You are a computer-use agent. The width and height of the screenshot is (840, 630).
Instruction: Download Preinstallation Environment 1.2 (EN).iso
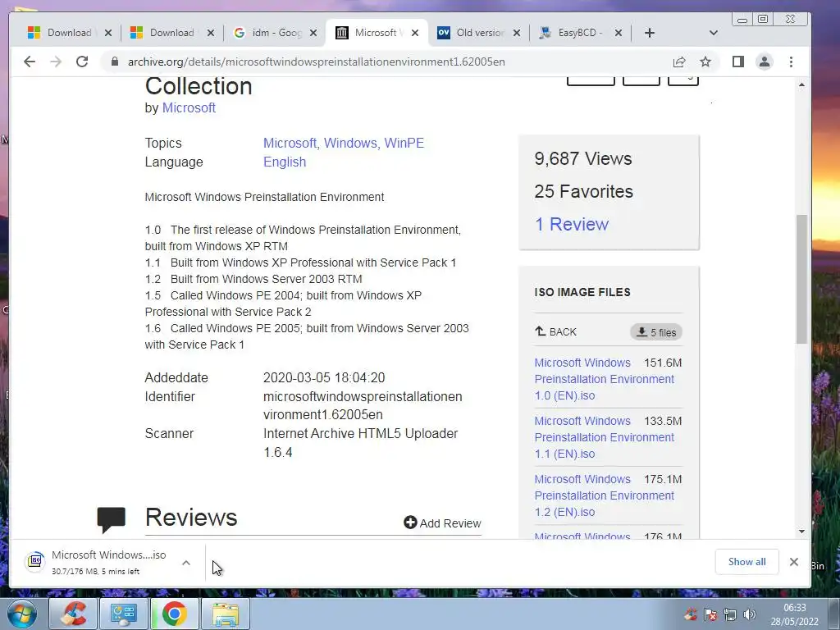(604, 495)
